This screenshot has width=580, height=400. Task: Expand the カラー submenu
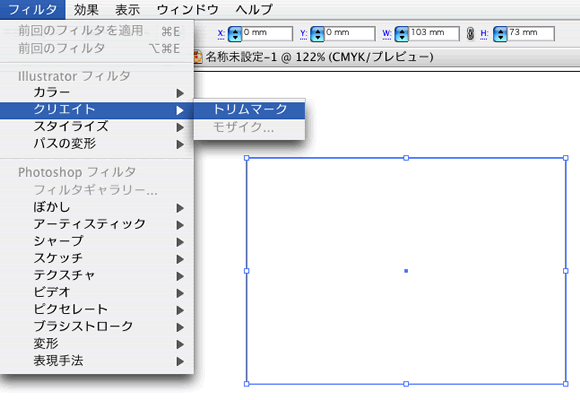tap(97, 93)
